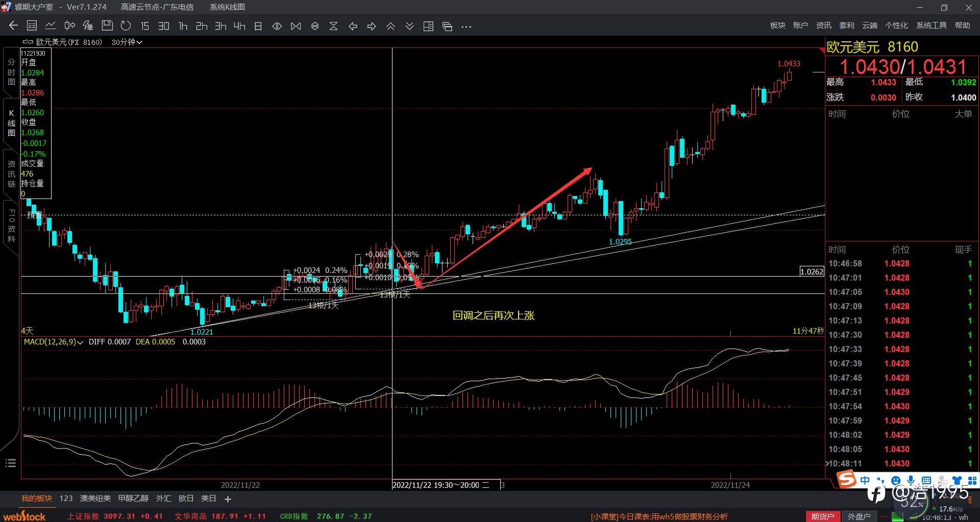Shift chart right with arrow icon
Viewport: 980px width, 522px height.
click(372, 26)
